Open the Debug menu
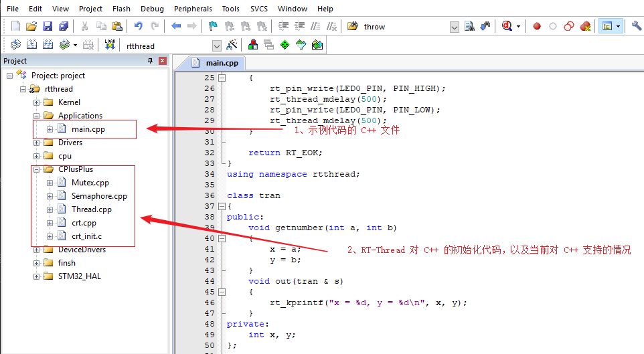 pos(152,9)
